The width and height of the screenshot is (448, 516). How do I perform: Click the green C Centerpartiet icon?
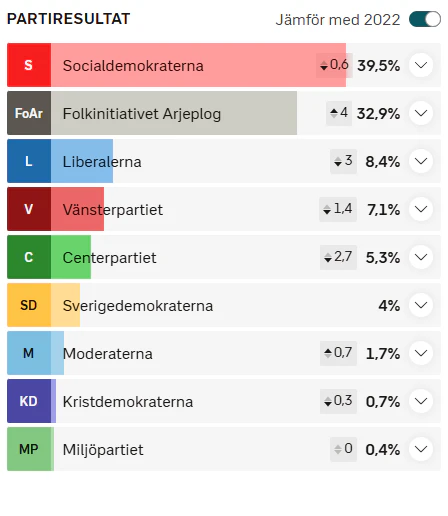[29, 257]
